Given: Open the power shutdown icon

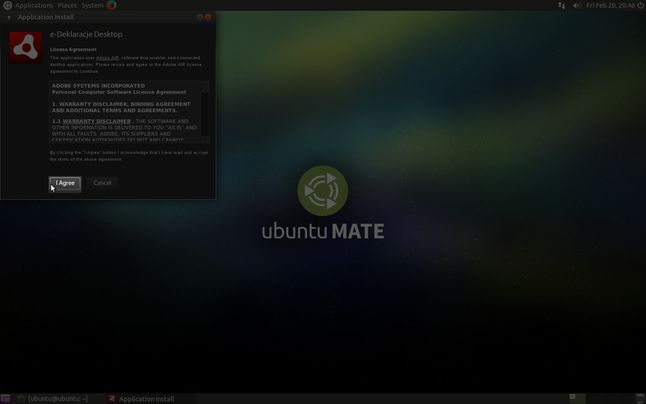Looking at the screenshot, I should pyautogui.click(x=641, y=5).
